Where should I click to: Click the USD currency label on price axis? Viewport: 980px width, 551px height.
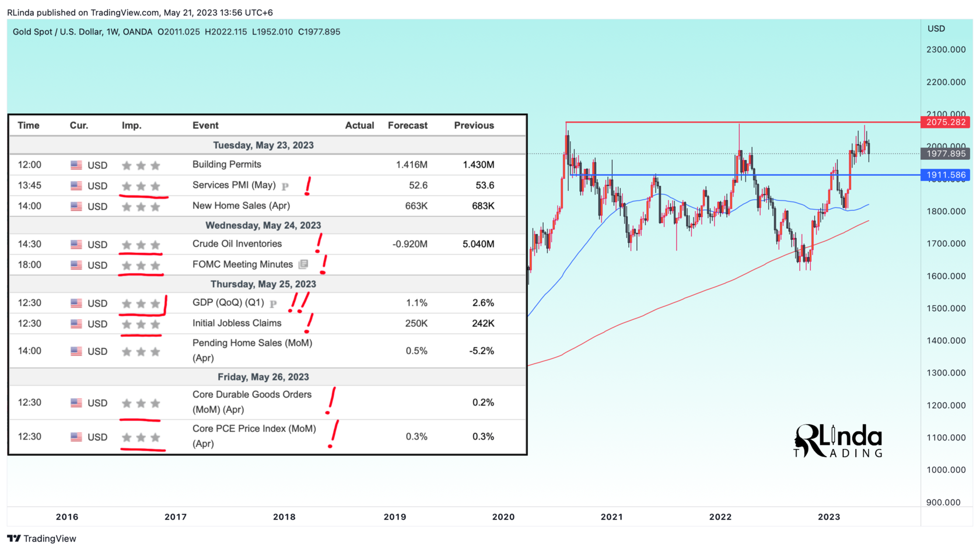pos(936,29)
